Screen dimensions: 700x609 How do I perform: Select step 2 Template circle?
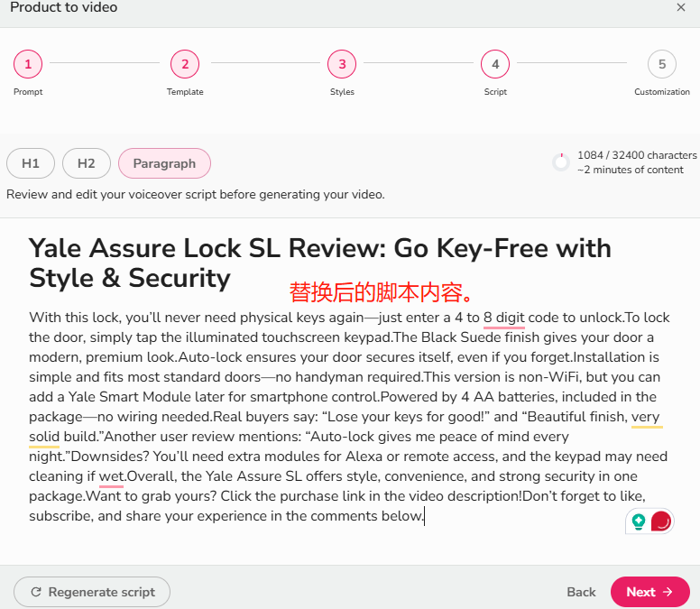(x=185, y=64)
